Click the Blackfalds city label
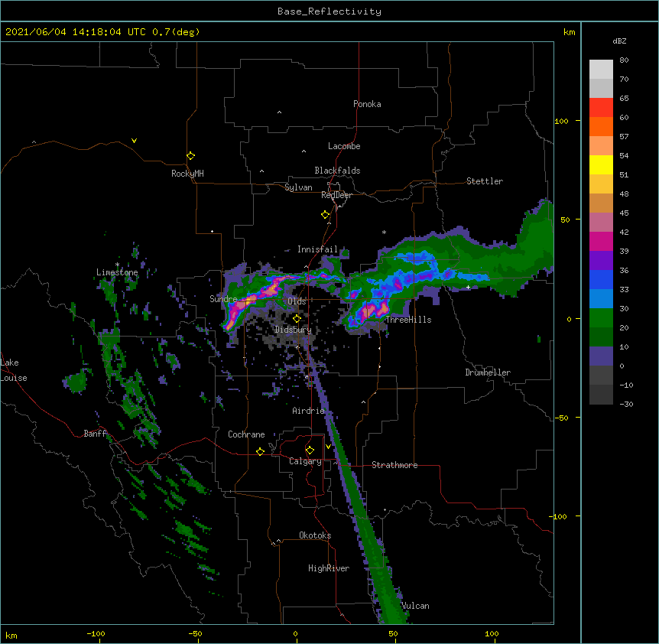Screen dimensions: 659x644 tap(337, 171)
